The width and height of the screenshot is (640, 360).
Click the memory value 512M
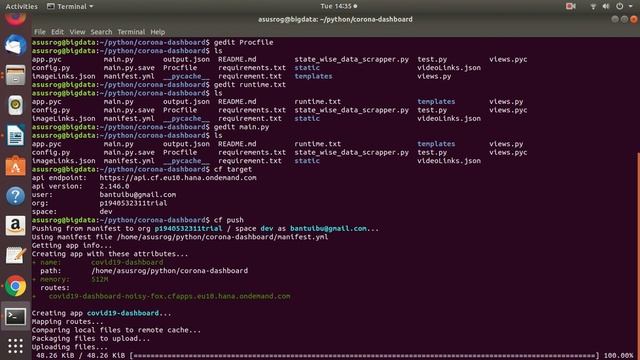click(x=100, y=279)
